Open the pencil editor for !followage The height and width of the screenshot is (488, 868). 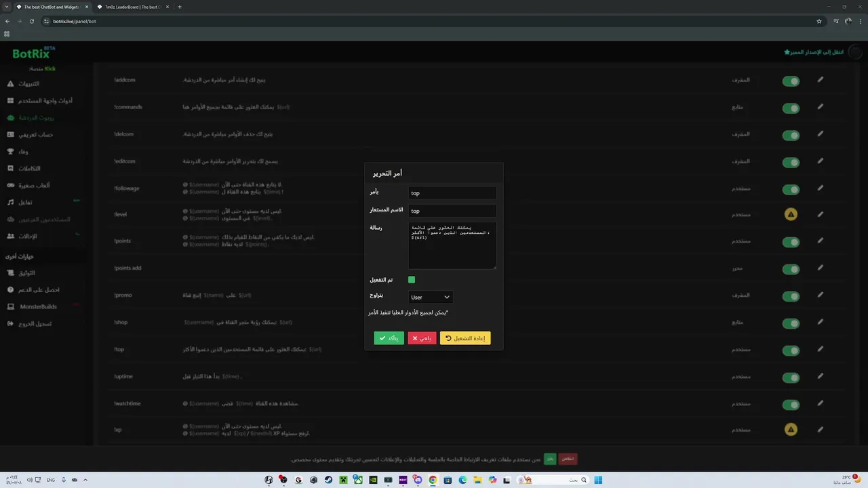pyautogui.click(x=820, y=188)
